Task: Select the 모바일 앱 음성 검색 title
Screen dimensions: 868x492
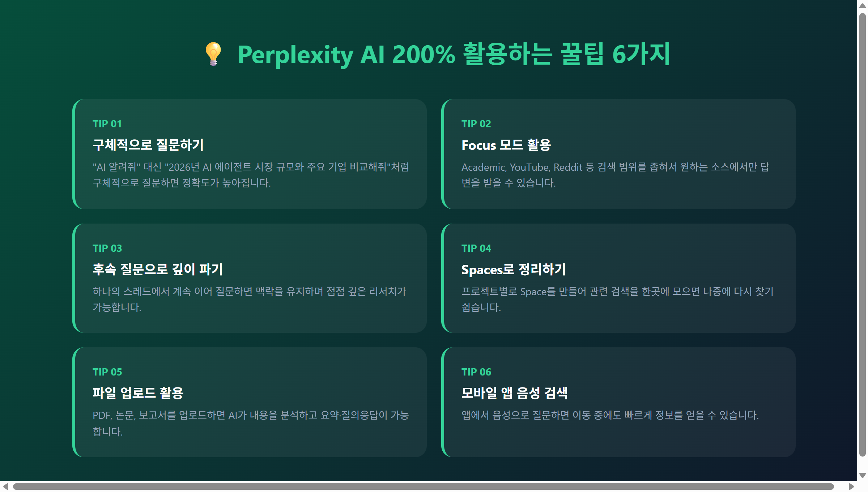Action: (x=514, y=393)
